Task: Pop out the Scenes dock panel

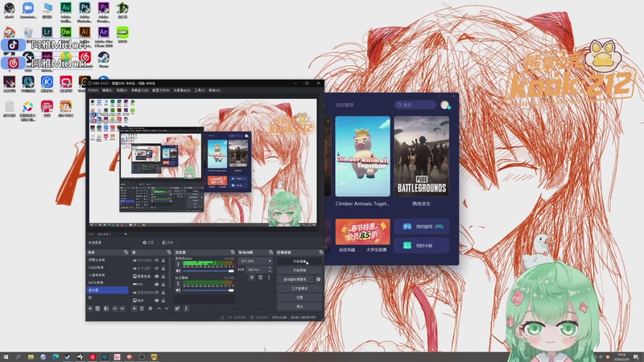Action: tap(126, 252)
